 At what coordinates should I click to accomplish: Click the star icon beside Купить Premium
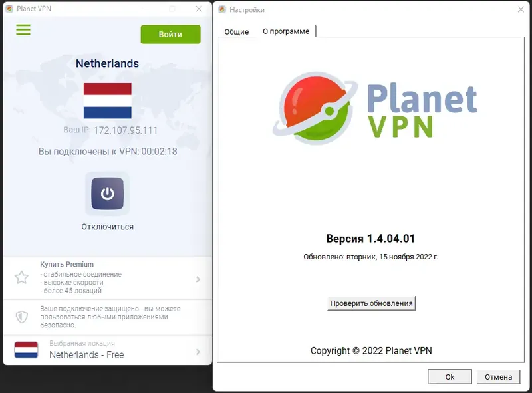tap(21, 277)
